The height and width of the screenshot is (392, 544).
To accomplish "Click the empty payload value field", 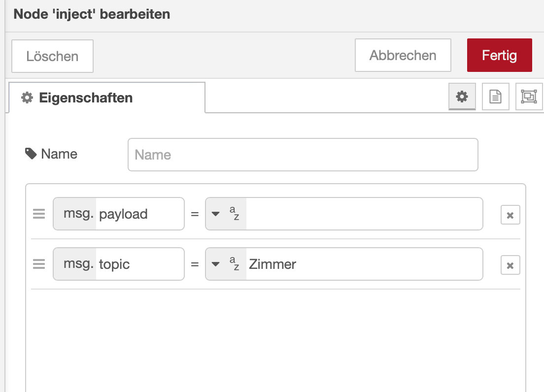I will tap(364, 214).
